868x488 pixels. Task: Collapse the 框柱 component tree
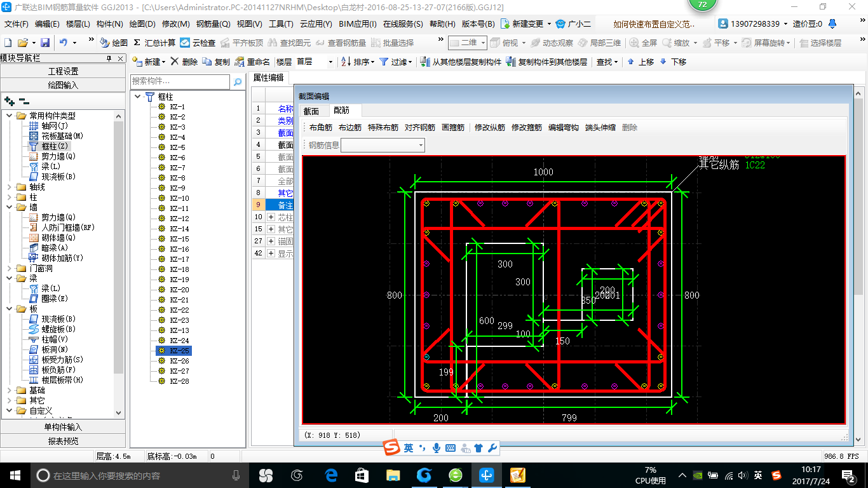pyautogui.click(x=138, y=97)
